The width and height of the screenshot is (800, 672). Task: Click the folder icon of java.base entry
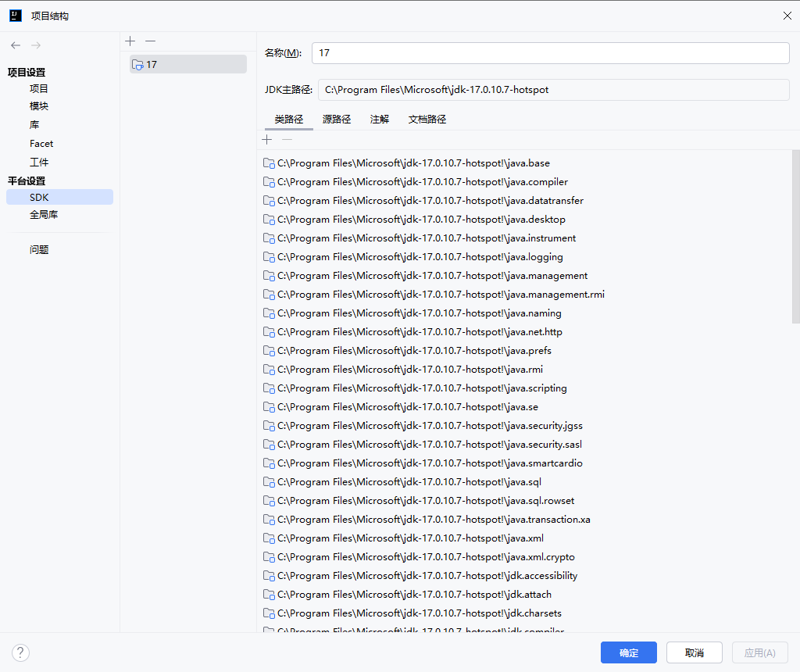[x=269, y=163]
